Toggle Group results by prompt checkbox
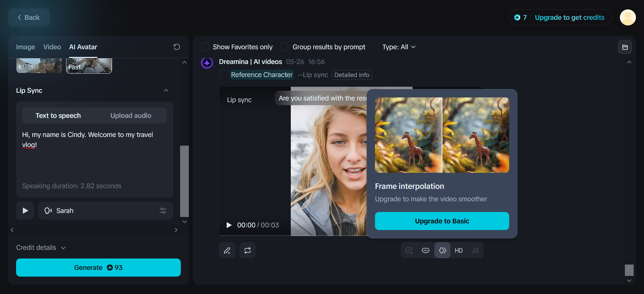This screenshot has width=644, height=294. click(284, 47)
